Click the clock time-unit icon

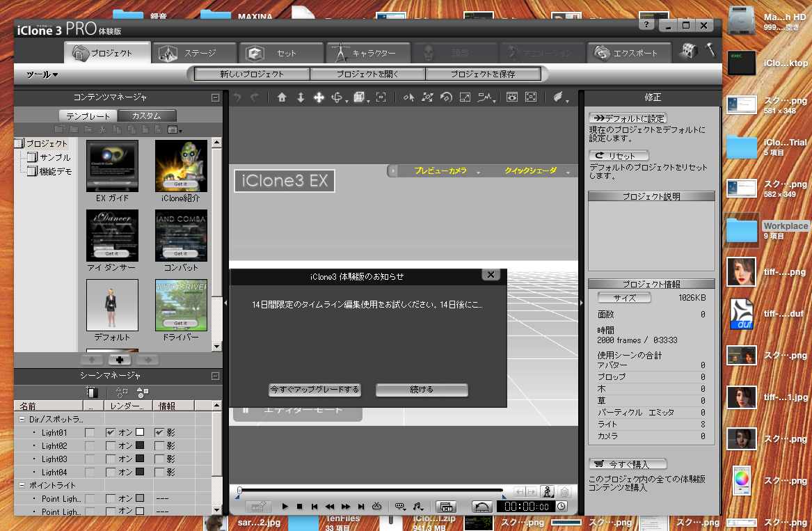coord(562,506)
